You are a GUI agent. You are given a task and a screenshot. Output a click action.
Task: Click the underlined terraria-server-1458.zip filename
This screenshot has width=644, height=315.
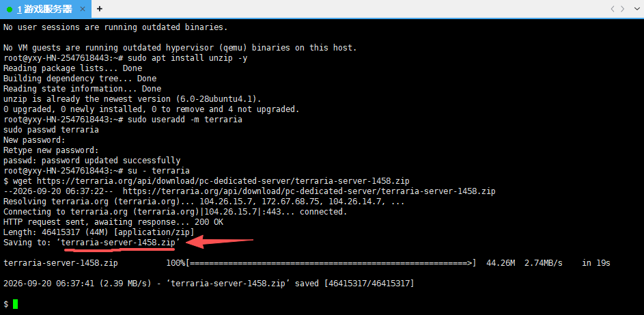pyautogui.click(x=118, y=243)
